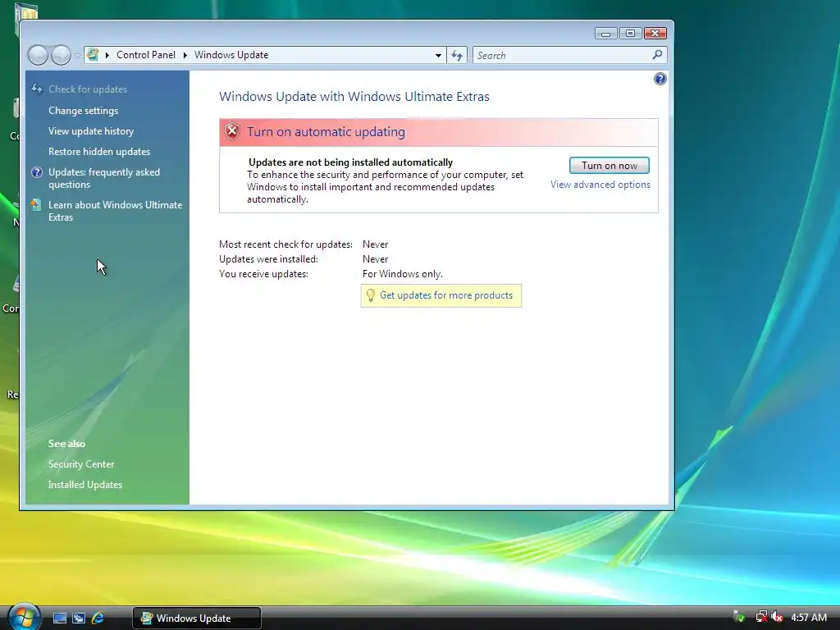
Task: Click the Back navigation arrow
Action: (38, 55)
